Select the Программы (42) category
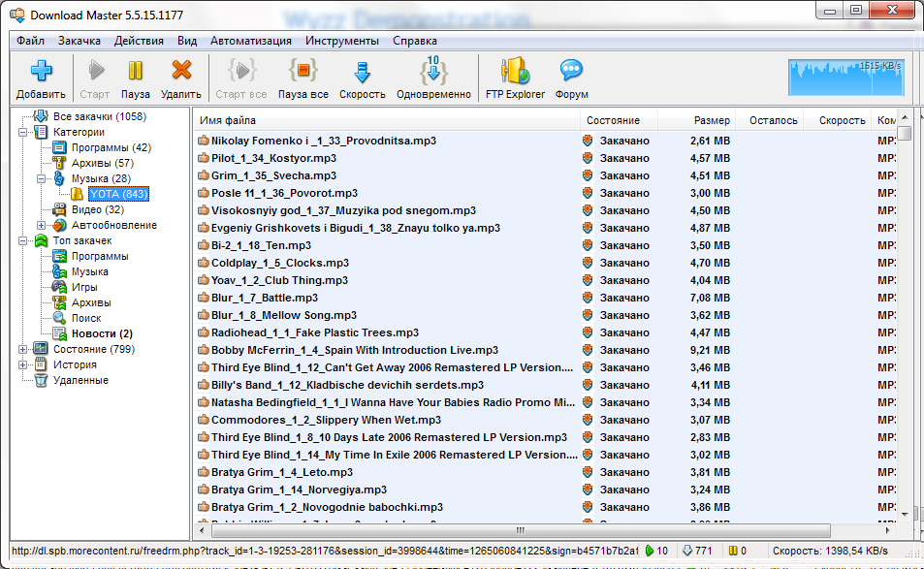924x569 pixels. click(x=112, y=148)
